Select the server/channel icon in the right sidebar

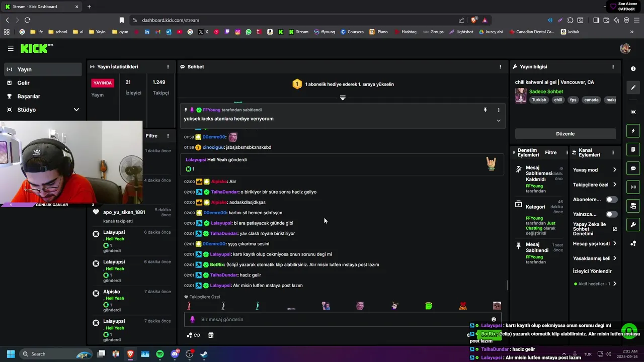[x=633, y=206]
